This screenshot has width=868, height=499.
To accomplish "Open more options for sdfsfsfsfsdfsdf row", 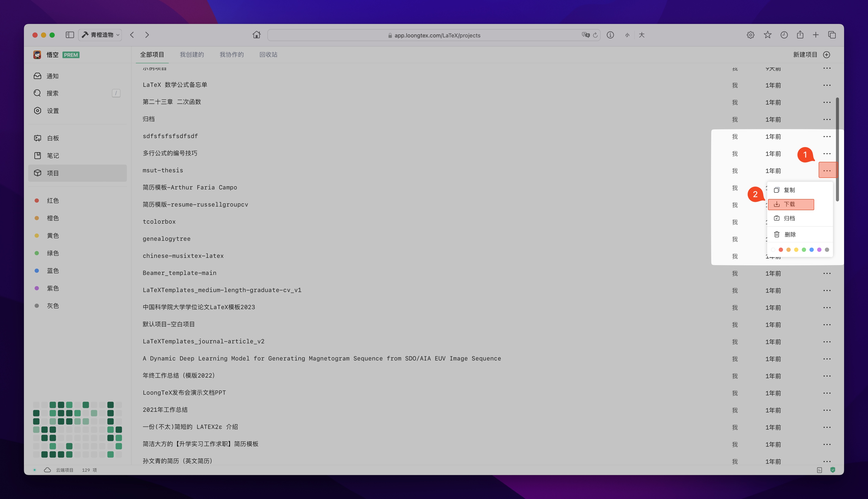I will point(827,136).
